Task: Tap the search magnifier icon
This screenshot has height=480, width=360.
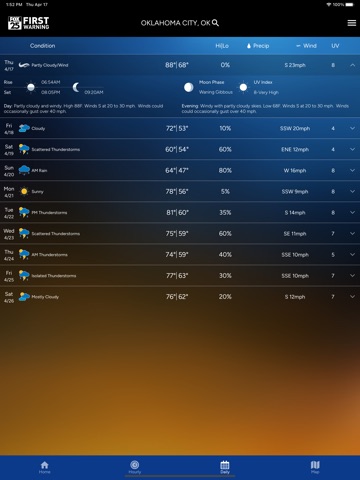Action: click(216, 23)
